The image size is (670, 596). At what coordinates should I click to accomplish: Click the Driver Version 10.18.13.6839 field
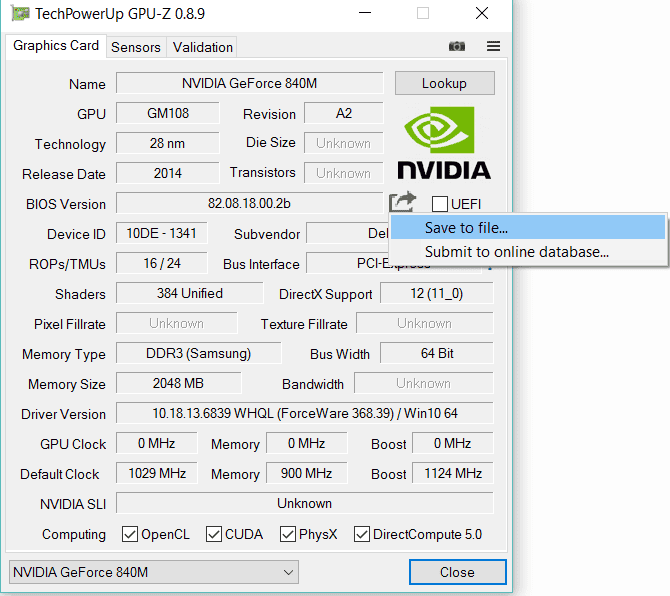pos(305,413)
